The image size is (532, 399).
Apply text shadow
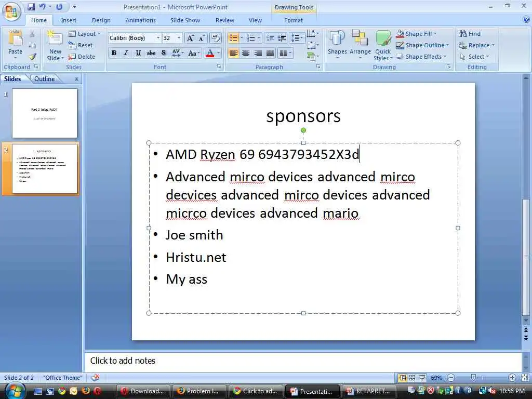pyautogui.click(x=164, y=53)
